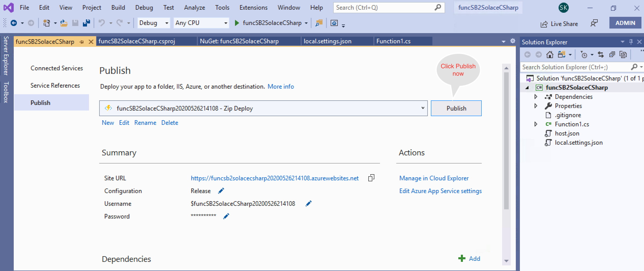Open Edit Azure App Service settings link
This screenshot has width=644, height=271.
(440, 191)
